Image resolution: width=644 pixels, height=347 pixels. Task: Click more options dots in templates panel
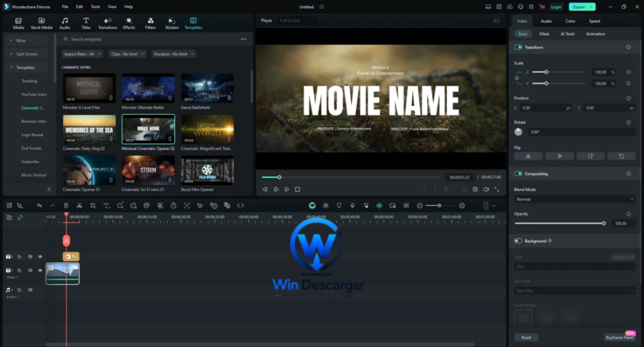tap(243, 39)
